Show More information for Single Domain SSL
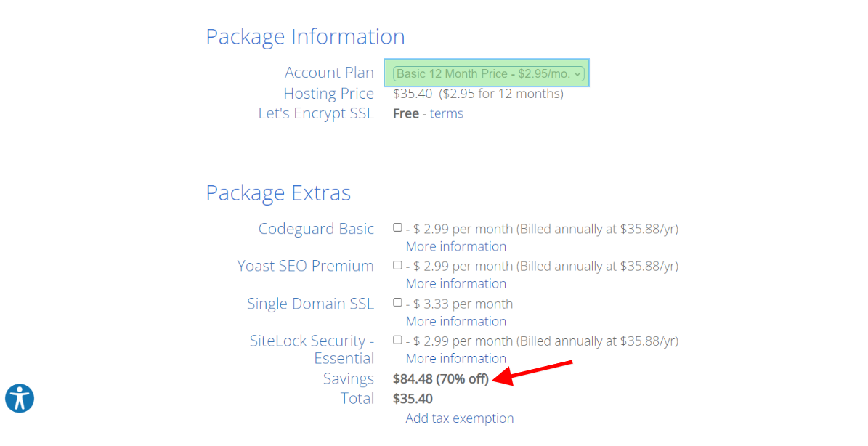The width and height of the screenshot is (868, 446). pos(456,321)
